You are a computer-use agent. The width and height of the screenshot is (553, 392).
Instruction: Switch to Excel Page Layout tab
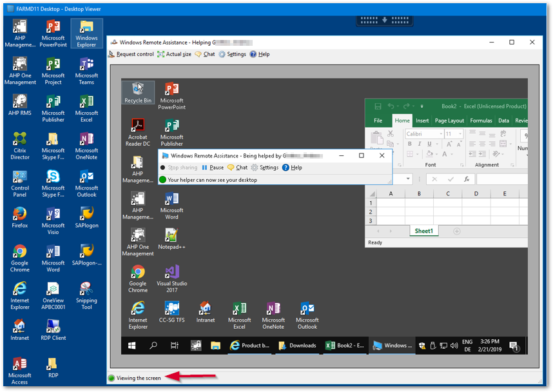click(449, 121)
